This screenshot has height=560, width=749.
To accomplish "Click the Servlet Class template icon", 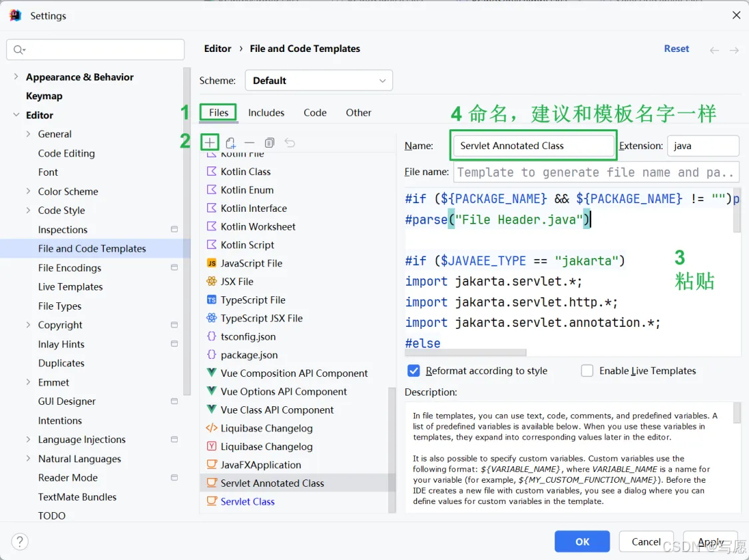I will point(212,501).
